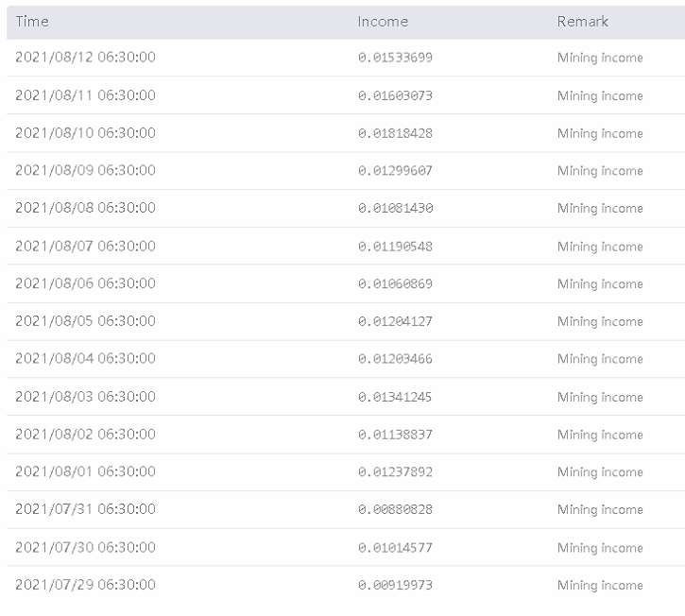Select the 2021/08/12 06:30:00 row
The image size is (685, 616).
click(85, 58)
